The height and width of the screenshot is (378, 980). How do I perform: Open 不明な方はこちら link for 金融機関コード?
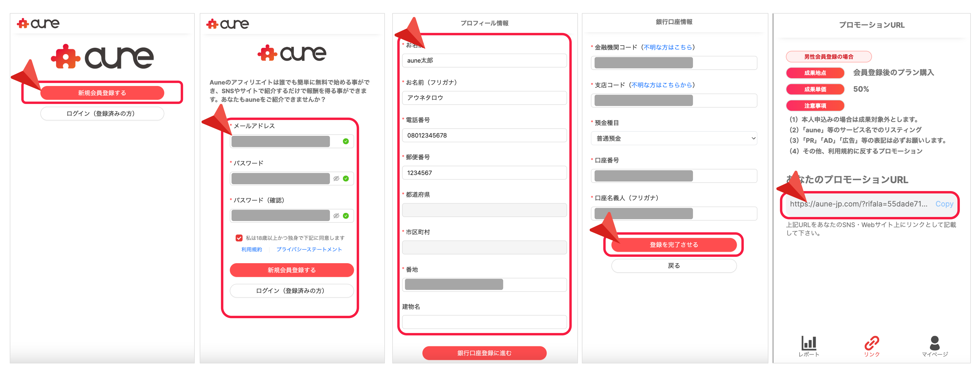(668, 47)
